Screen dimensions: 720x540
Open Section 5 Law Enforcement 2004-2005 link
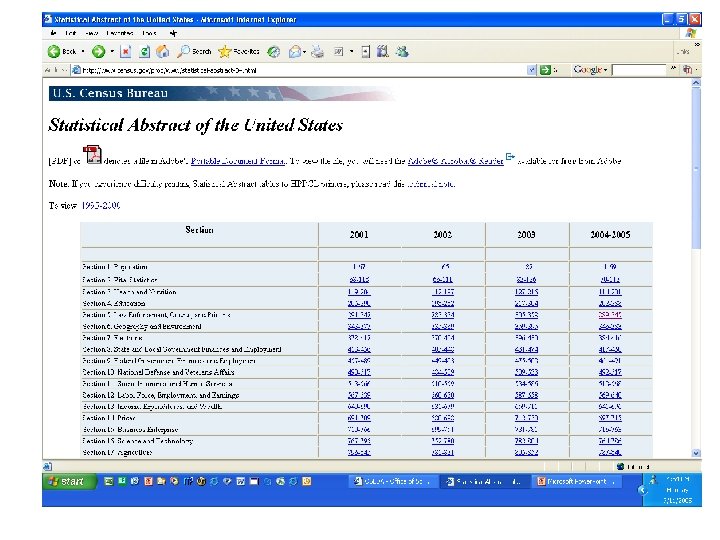click(x=610, y=315)
